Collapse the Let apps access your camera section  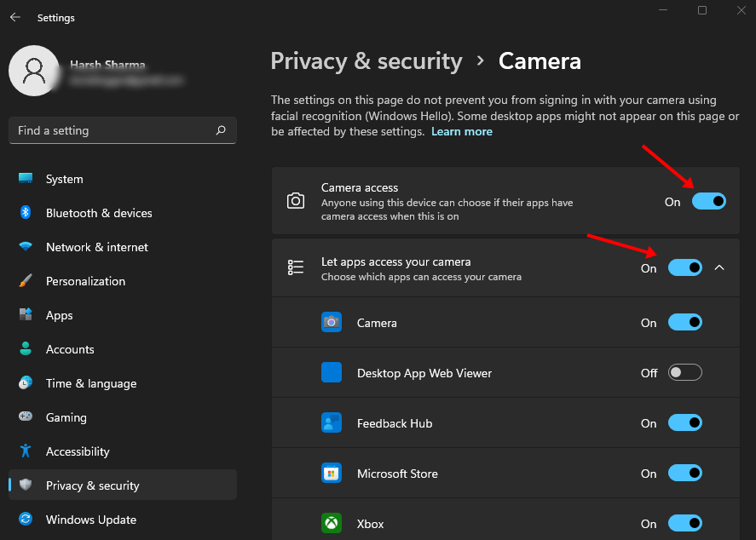point(720,267)
